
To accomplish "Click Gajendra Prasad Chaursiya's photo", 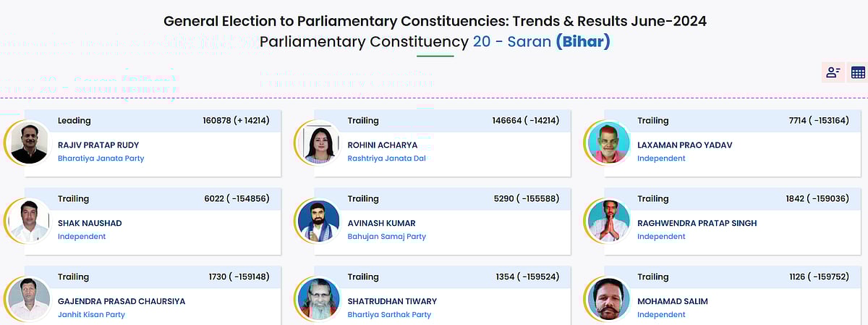I will pos(30,299).
